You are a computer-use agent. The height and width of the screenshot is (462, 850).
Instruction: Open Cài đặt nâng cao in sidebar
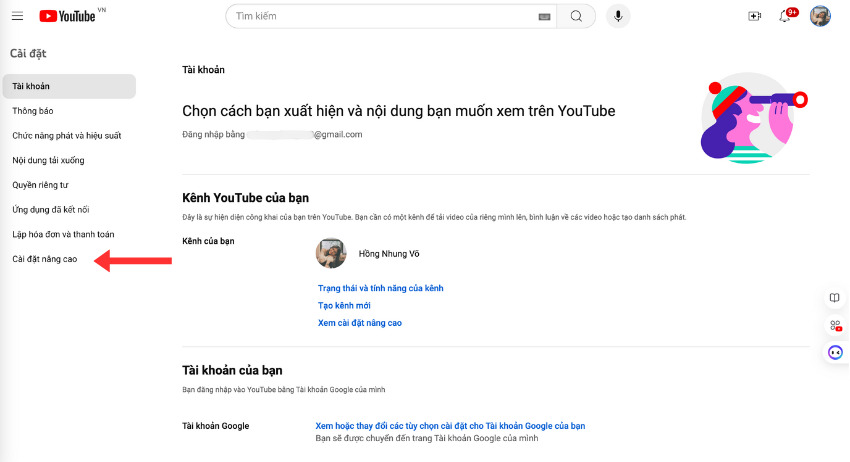pos(45,259)
